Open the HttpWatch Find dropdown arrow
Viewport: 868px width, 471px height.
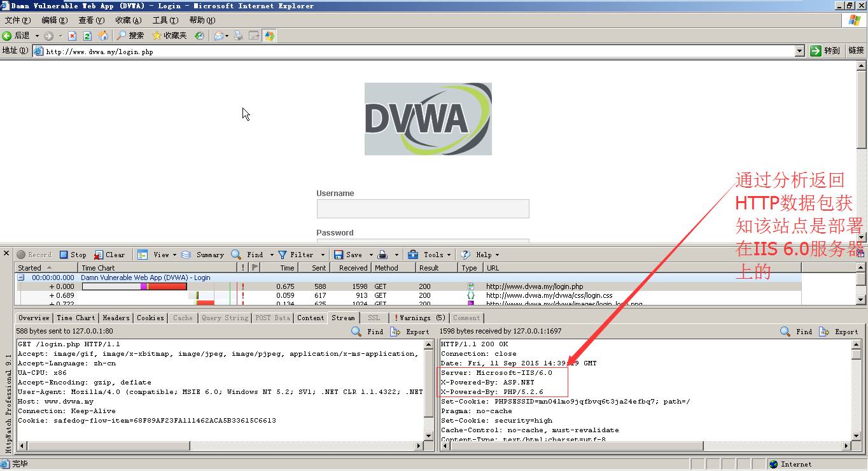pyautogui.click(x=272, y=255)
